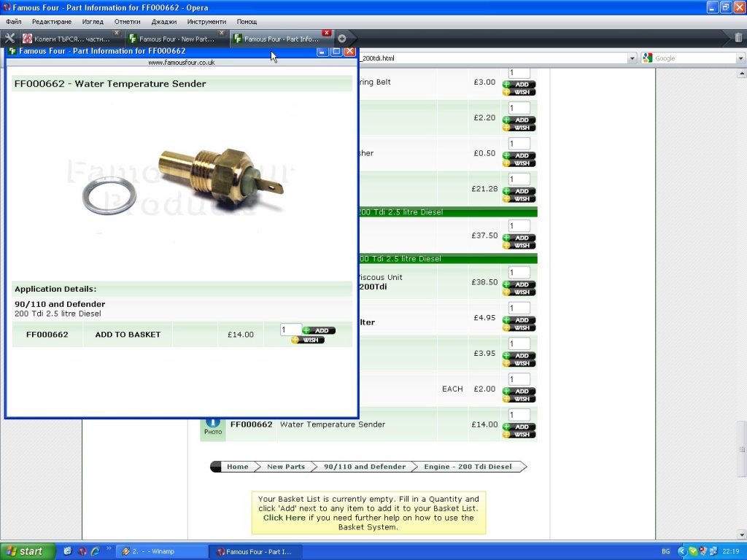The height and width of the screenshot is (560, 747).
Task: Add the £0.50 item to basket
Action: (x=519, y=156)
